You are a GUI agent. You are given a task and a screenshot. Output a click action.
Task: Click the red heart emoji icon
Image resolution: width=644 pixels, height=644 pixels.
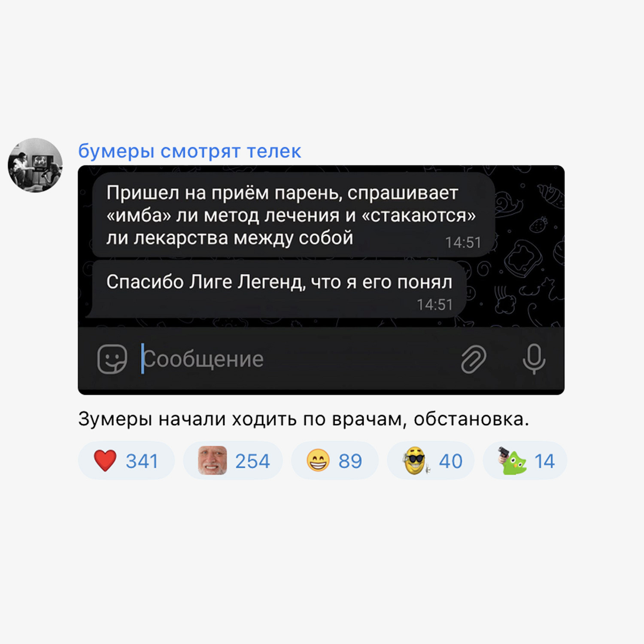105,461
